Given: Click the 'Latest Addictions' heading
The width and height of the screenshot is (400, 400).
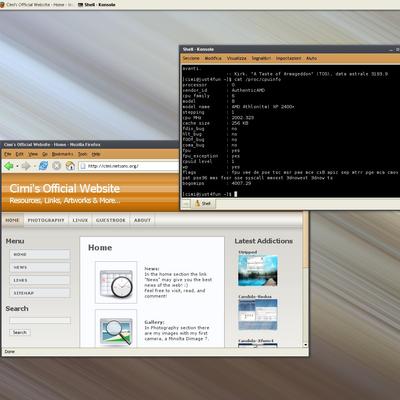Looking at the screenshot, I should click(x=264, y=241).
